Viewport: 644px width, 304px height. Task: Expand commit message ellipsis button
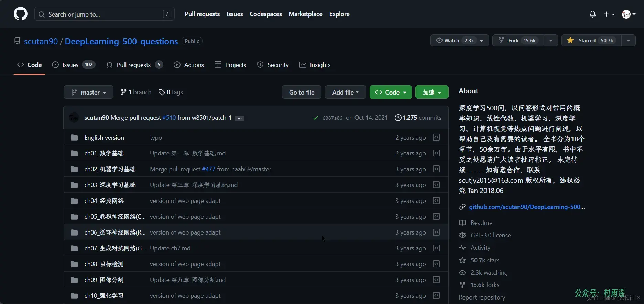coord(240,118)
